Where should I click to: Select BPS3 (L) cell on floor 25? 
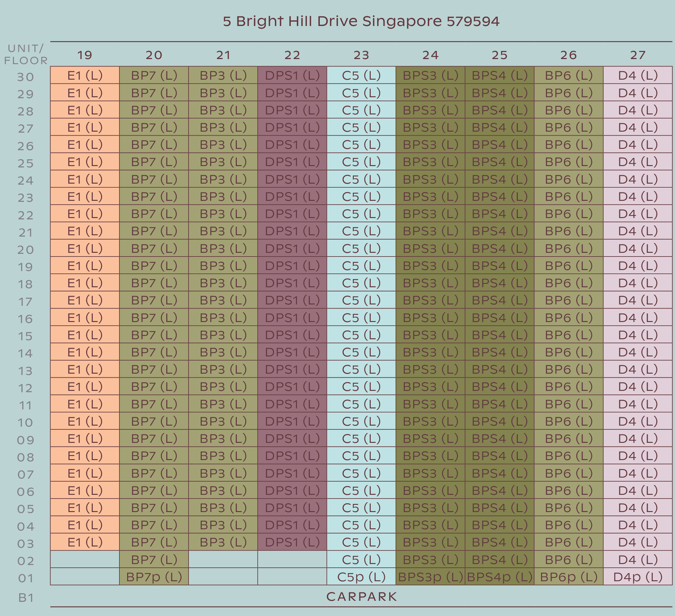pos(430,161)
